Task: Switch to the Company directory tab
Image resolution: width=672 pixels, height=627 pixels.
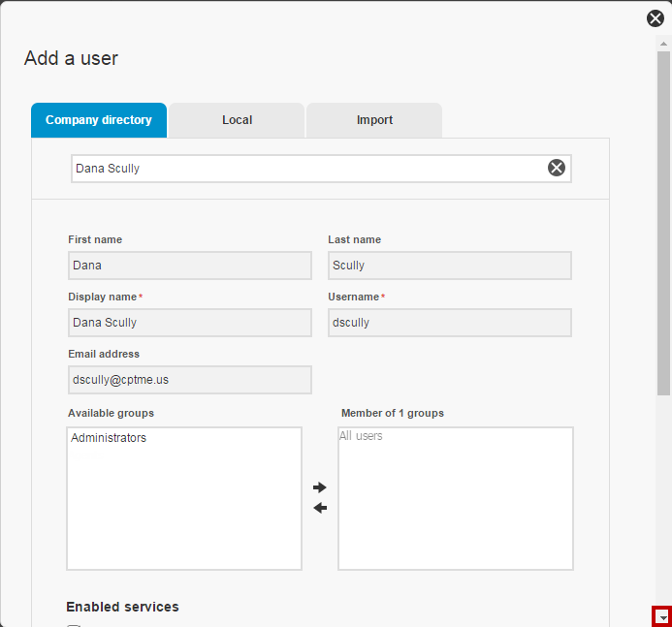Action: point(99,120)
